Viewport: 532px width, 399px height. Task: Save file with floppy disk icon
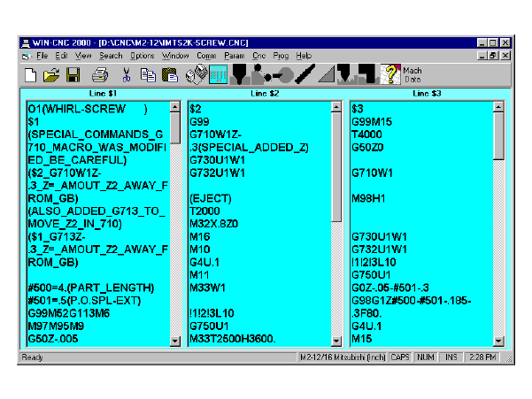[73, 75]
